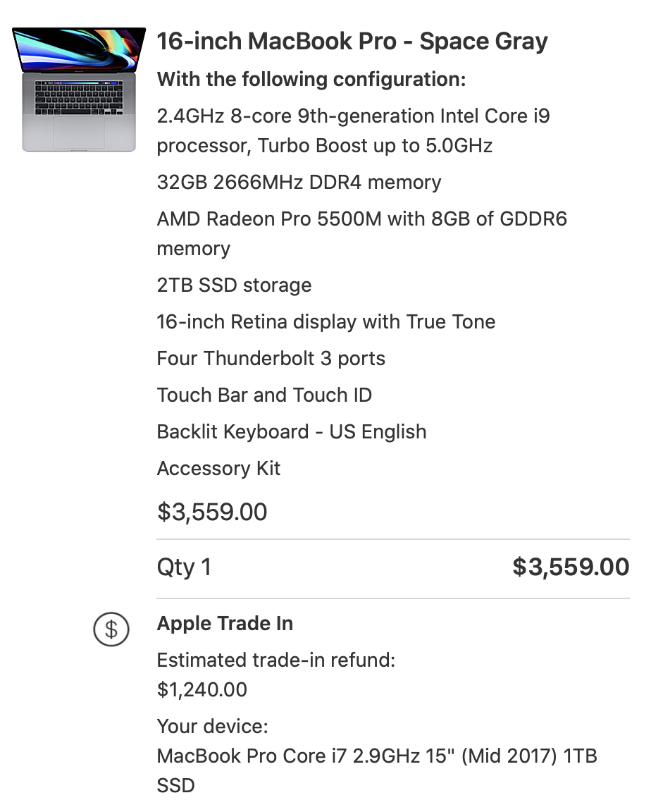Click the Accessory Kit line
Image resolution: width=651 pixels, height=812 pixels.
pos(218,469)
